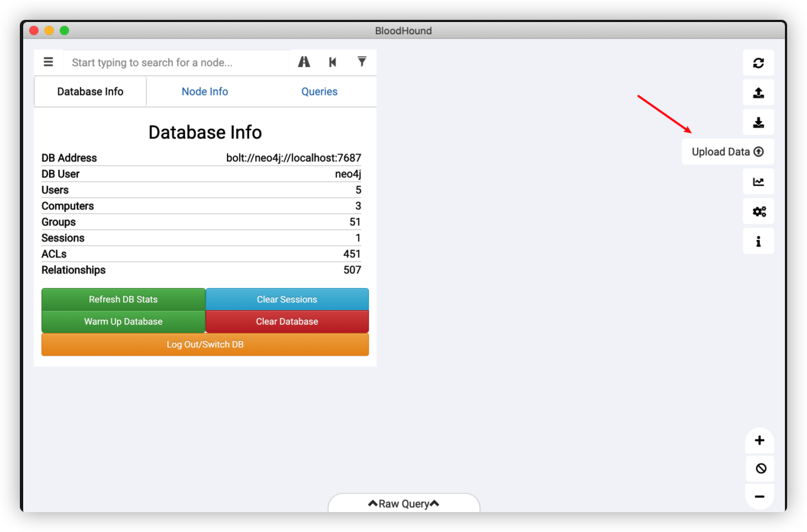Open the About info icon
The height and width of the screenshot is (532, 807).
(x=758, y=241)
